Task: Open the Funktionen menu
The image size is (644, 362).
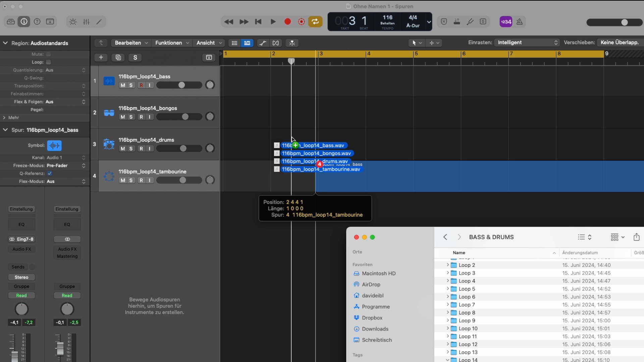Action: click(172, 43)
